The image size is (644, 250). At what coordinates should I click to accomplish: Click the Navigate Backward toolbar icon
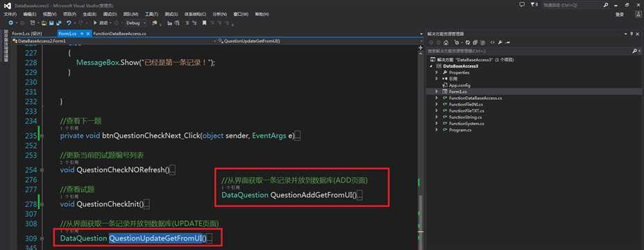[x=10, y=23]
